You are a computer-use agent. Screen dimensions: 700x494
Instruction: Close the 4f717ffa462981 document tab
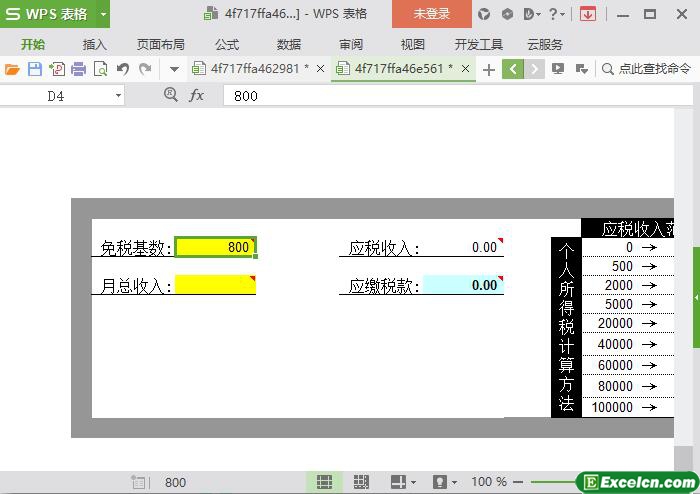tap(320, 68)
